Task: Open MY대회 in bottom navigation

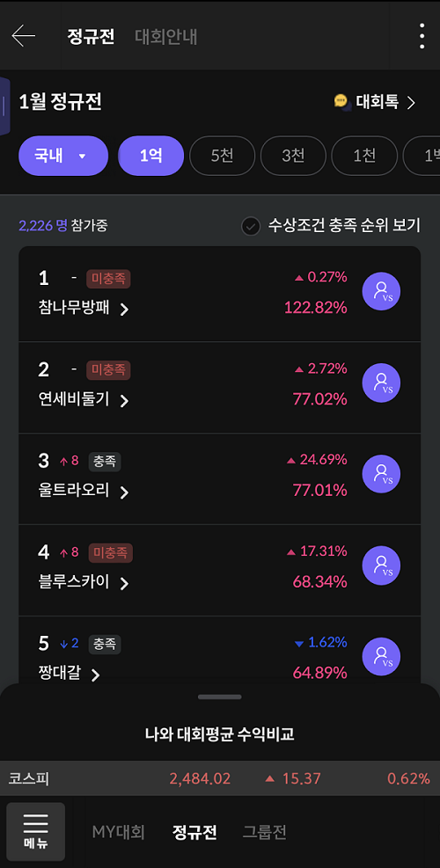Action: (119, 831)
